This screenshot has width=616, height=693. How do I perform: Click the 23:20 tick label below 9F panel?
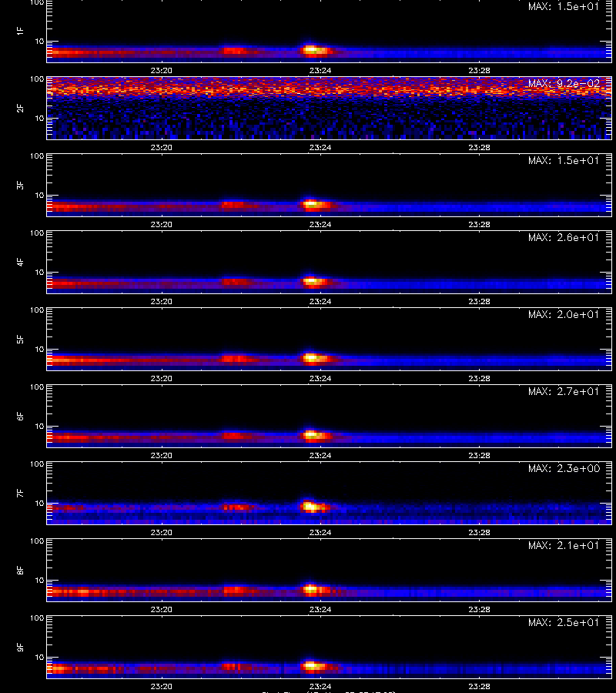(161, 686)
